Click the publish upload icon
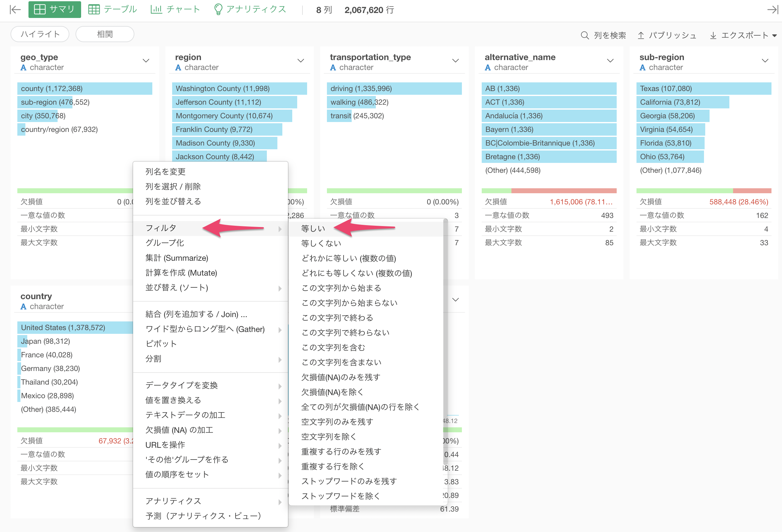The width and height of the screenshot is (782, 532). coord(641,35)
